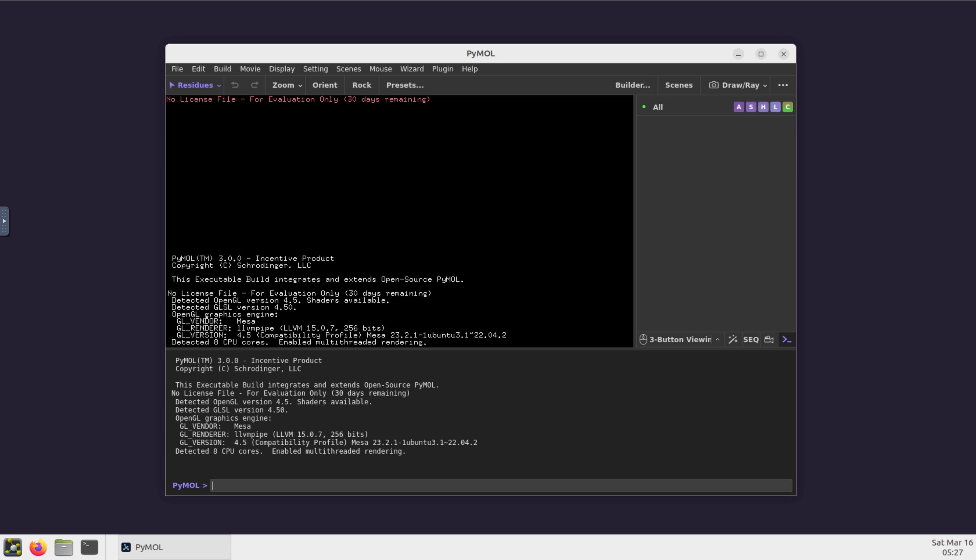Open the Scenes menu

point(348,69)
